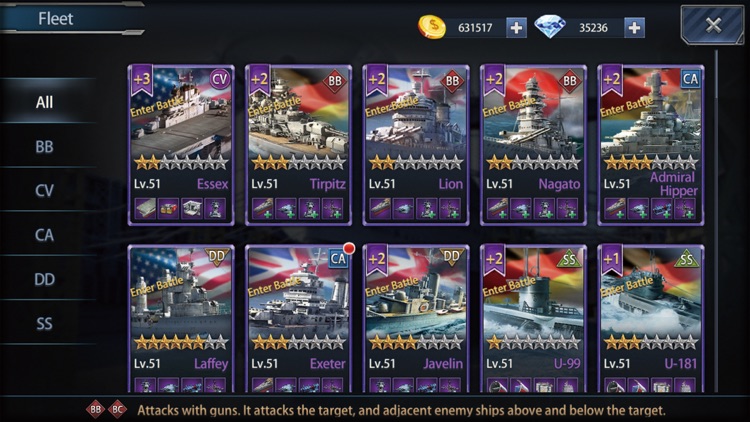Click the first equipment slot on Essex
Image resolution: width=750 pixels, height=422 pixels.
click(145, 209)
